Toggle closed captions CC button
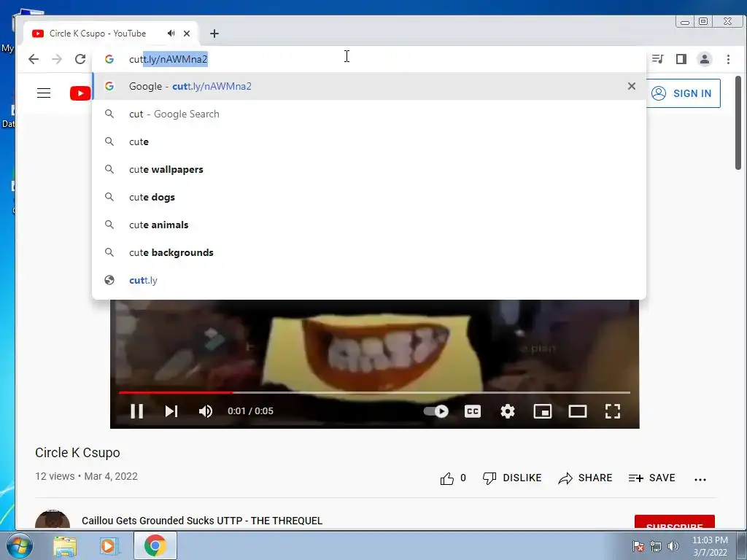This screenshot has width=747, height=560. [x=473, y=411]
